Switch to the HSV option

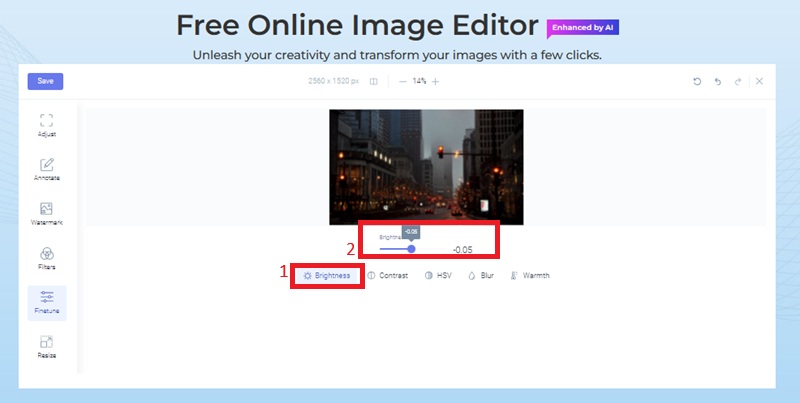pos(438,275)
